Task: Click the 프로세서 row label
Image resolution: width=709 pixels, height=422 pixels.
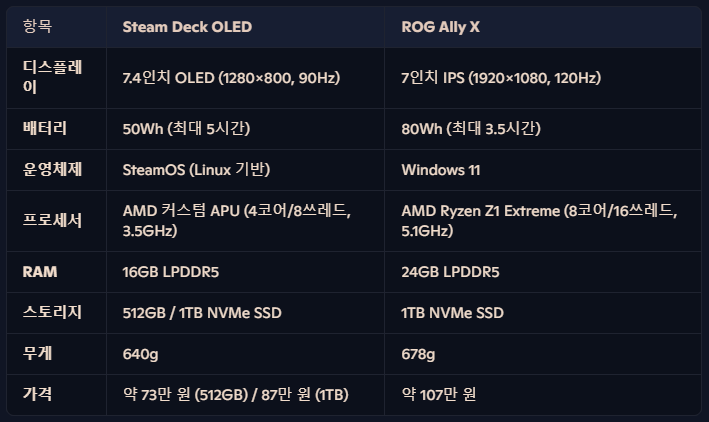Action: [x=52, y=220]
